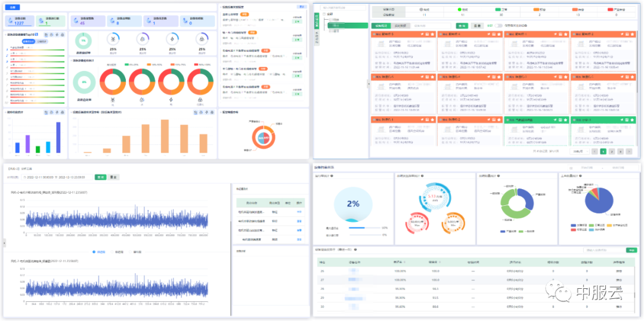Click the collapse arrow handle left of the waveform charts
The image size is (644, 321).
coord(5,243)
